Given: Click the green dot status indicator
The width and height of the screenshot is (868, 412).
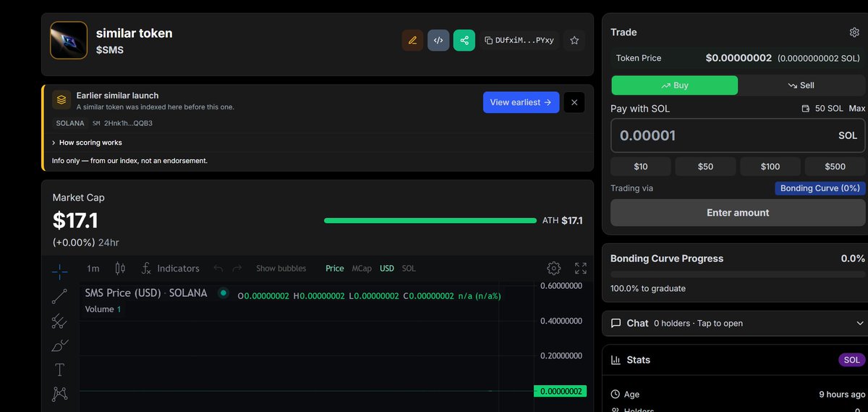Looking at the screenshot, I should pyautogui.click(x=224, y=293).
